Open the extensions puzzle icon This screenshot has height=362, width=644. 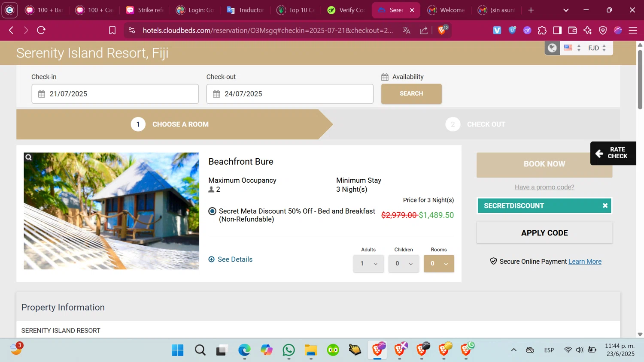click(x=542, y=30)
